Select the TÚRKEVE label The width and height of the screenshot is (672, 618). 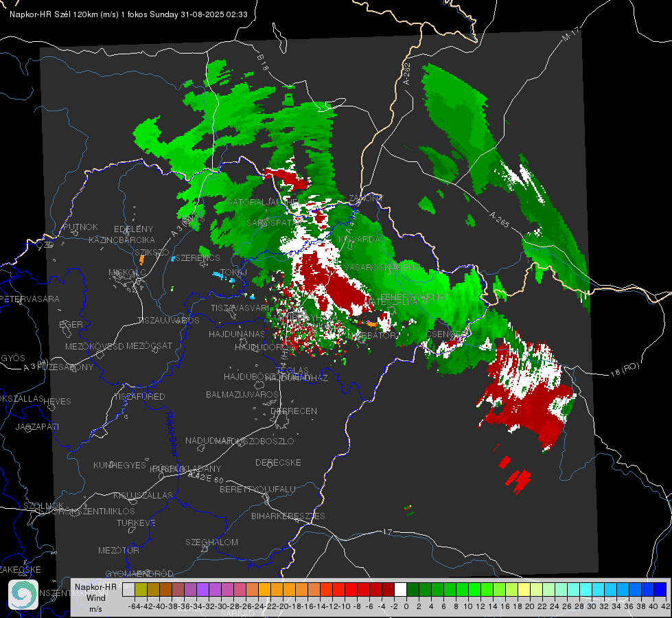pyautogui.click(x=136, y=523)
